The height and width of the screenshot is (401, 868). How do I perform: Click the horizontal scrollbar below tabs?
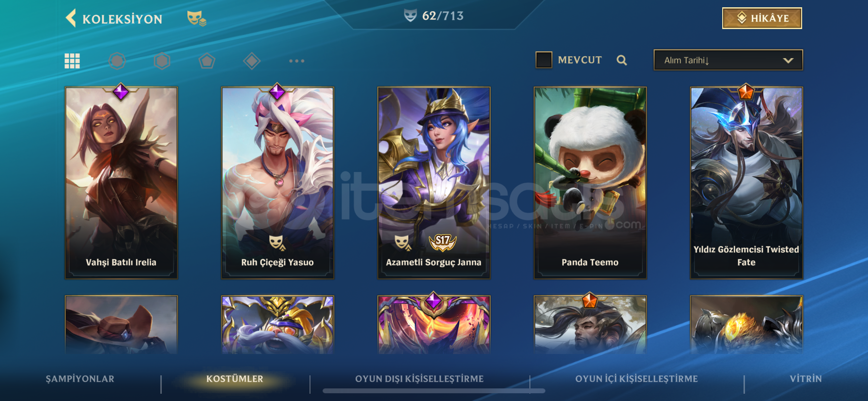[x=434, y=391]
